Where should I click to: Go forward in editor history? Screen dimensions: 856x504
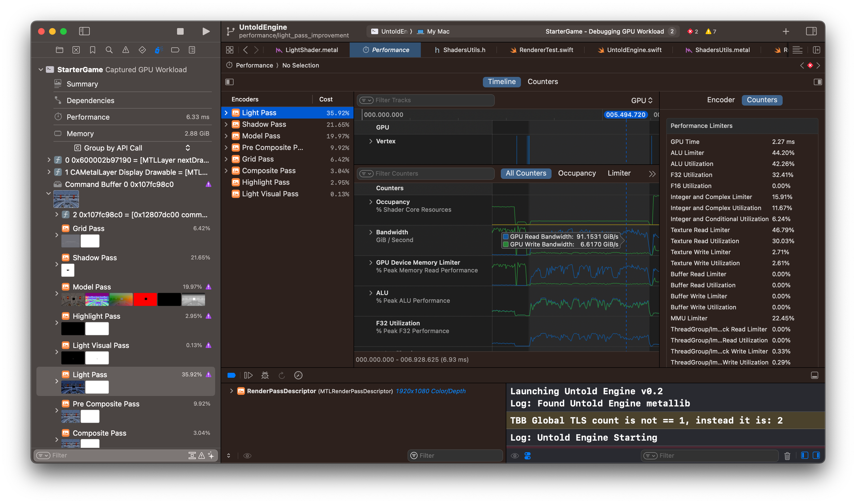pos(256,50)
